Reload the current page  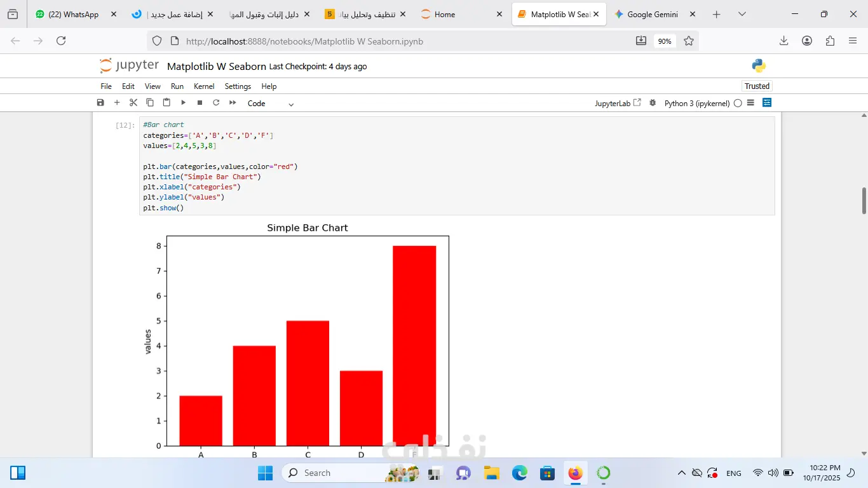(61, 41)
